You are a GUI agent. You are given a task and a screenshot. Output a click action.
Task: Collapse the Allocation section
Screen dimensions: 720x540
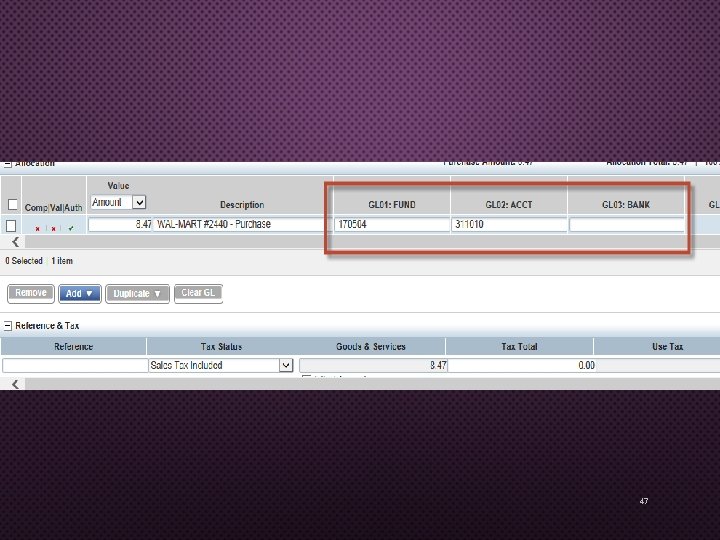tap(8, 164)
